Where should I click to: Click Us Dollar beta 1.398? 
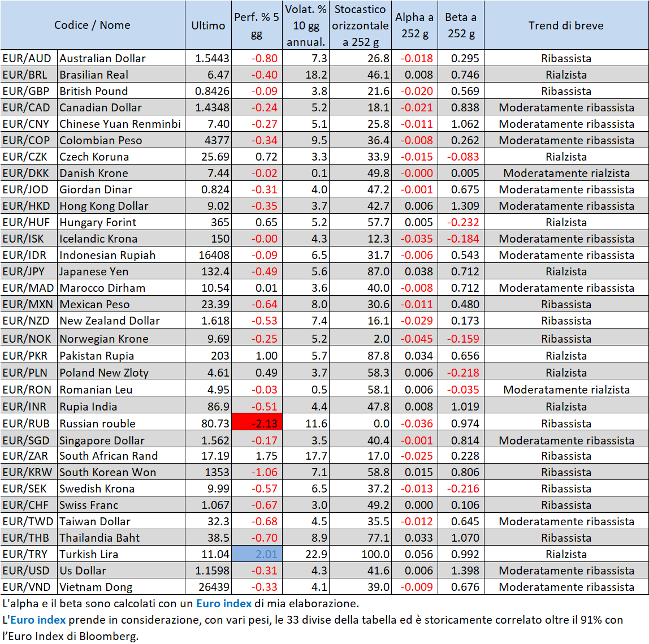[461, 570]
